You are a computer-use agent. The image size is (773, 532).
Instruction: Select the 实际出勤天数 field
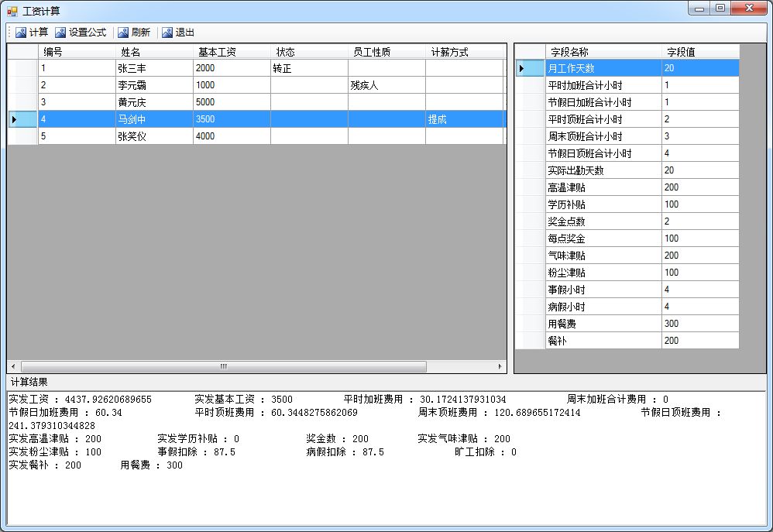(x=603, y=170)
